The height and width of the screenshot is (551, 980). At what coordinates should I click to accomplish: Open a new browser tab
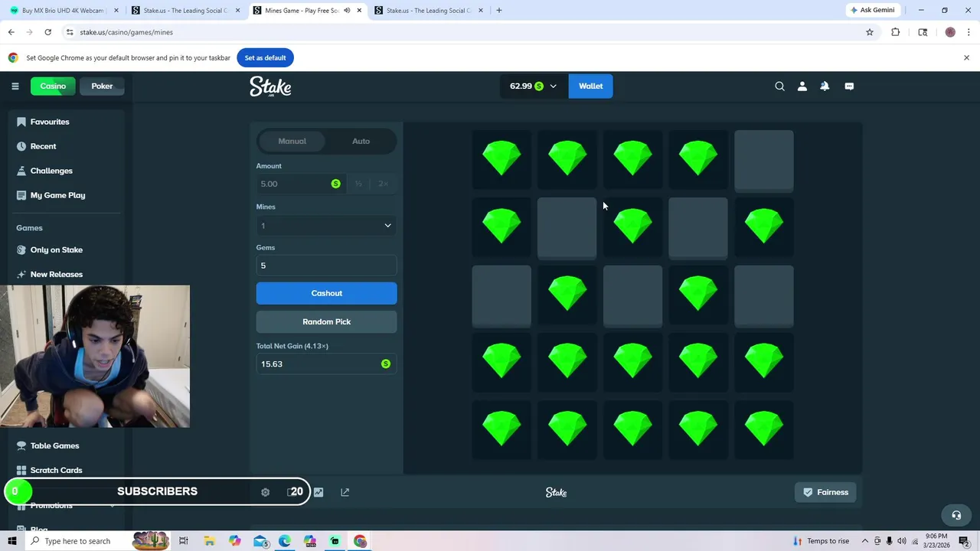tap(499, 11)
